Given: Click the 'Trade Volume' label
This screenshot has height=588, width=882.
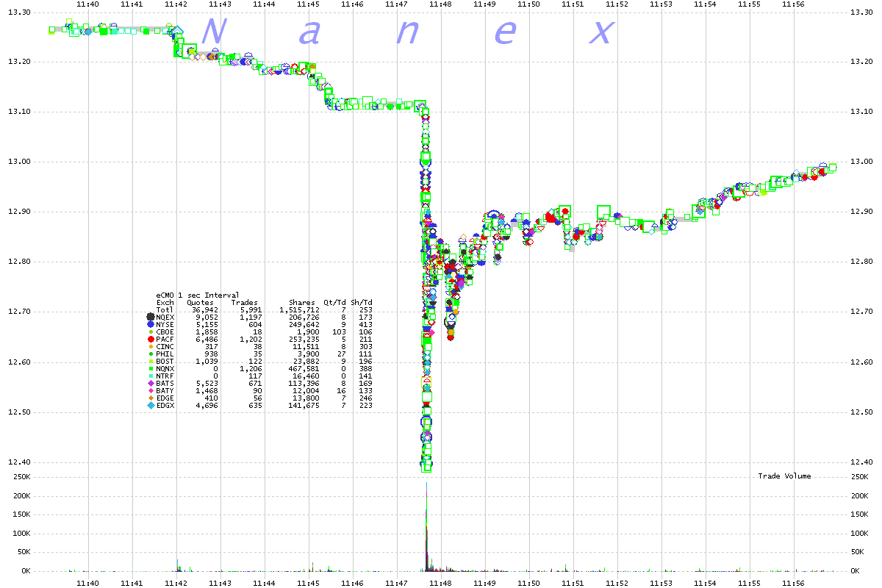Looking at the screenshot, I should [x=784, y=476].
